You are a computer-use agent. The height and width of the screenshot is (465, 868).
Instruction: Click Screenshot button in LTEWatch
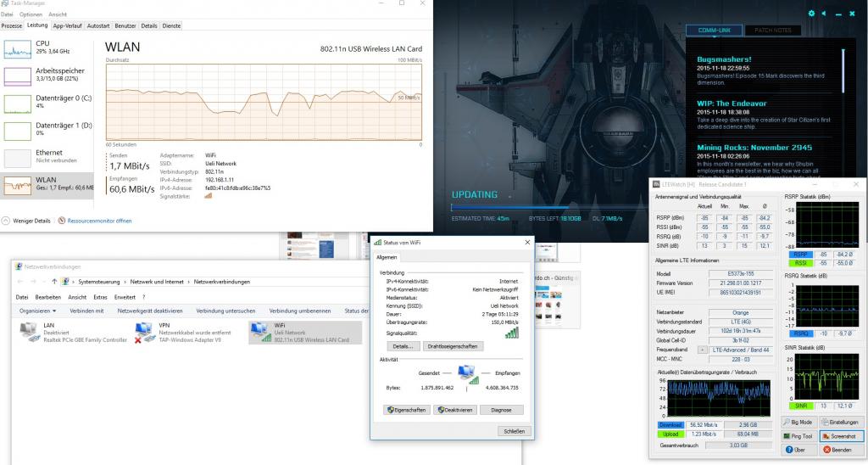click(842, 436)
